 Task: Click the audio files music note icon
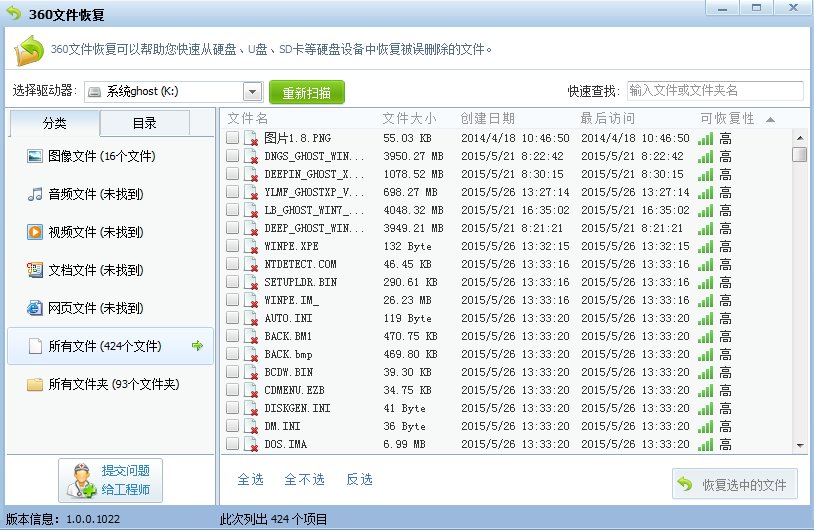click(x=35, y=194)
